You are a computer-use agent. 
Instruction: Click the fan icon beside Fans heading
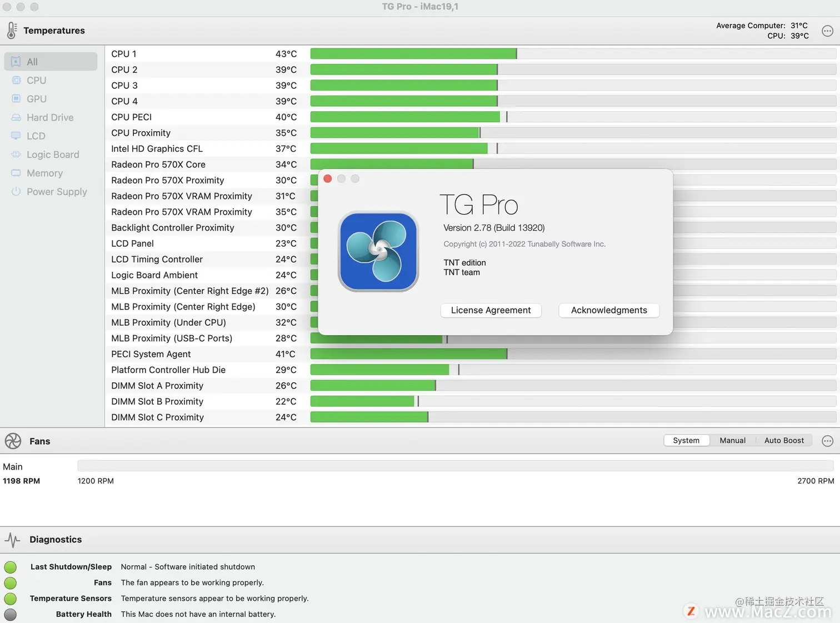coord(13,441)
